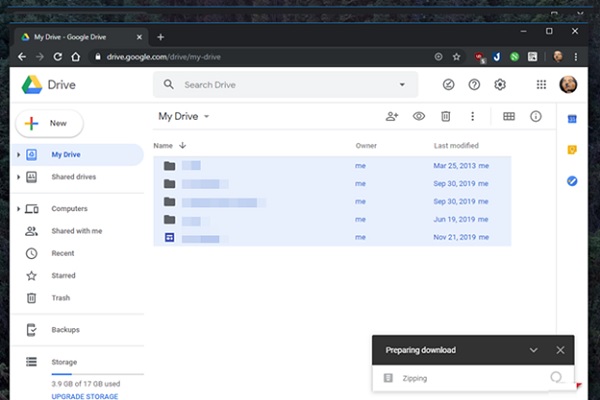The height and width of the screenshot is (400, 600).
Task: Open the Backups section
Action: (x=65, y=330)
